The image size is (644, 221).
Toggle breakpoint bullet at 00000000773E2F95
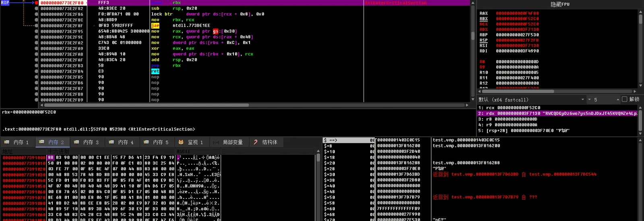click(37, 31)
